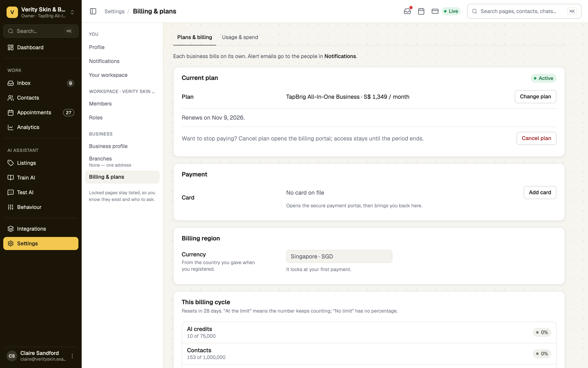
Task: Expand the Verity Skin workspace switcher
Action: click(41, 12)
